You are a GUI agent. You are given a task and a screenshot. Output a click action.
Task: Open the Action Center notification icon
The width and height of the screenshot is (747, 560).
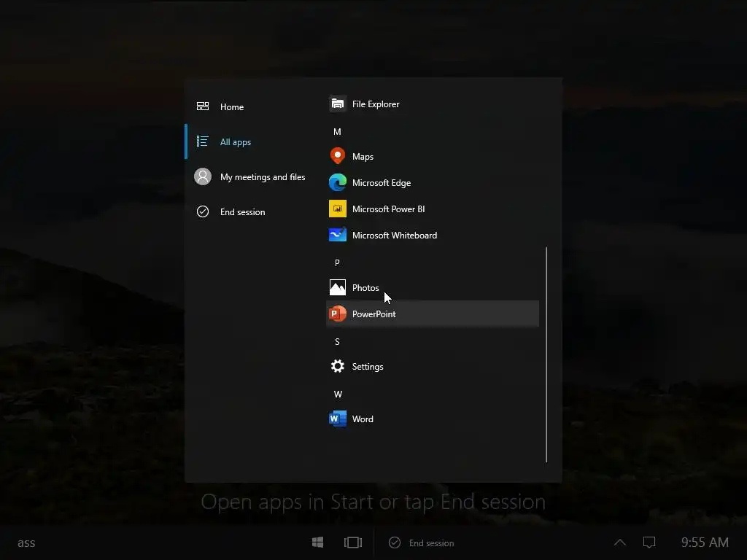tap(649, 542)
